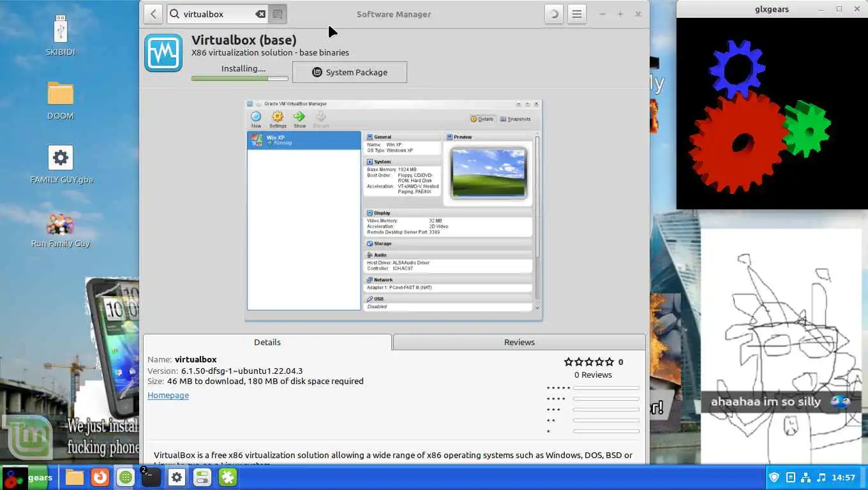Click the System Package button
Image resolution: width=868 pixels, height=490 pixels.
[x=349, y=72]
